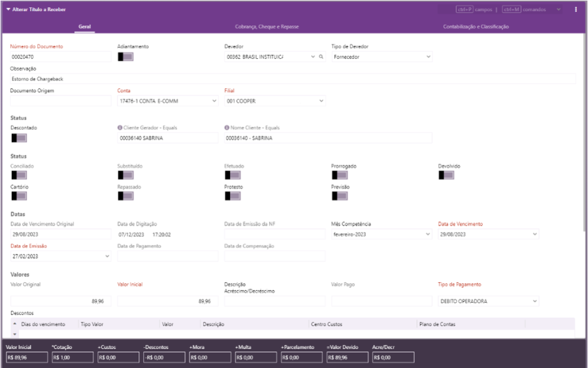588x368 pixels.
Task: Click the Valor Inicial box in bottom bar
Action: (27, 358)
